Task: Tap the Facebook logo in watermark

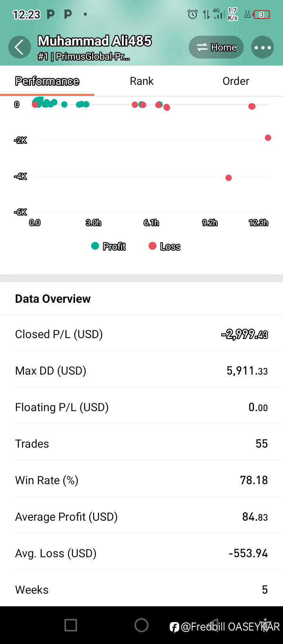Action: 175,627
